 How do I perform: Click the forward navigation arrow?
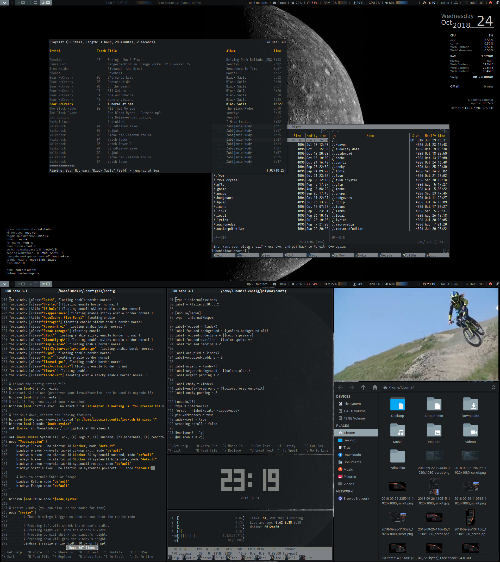(x=352, y=387)
